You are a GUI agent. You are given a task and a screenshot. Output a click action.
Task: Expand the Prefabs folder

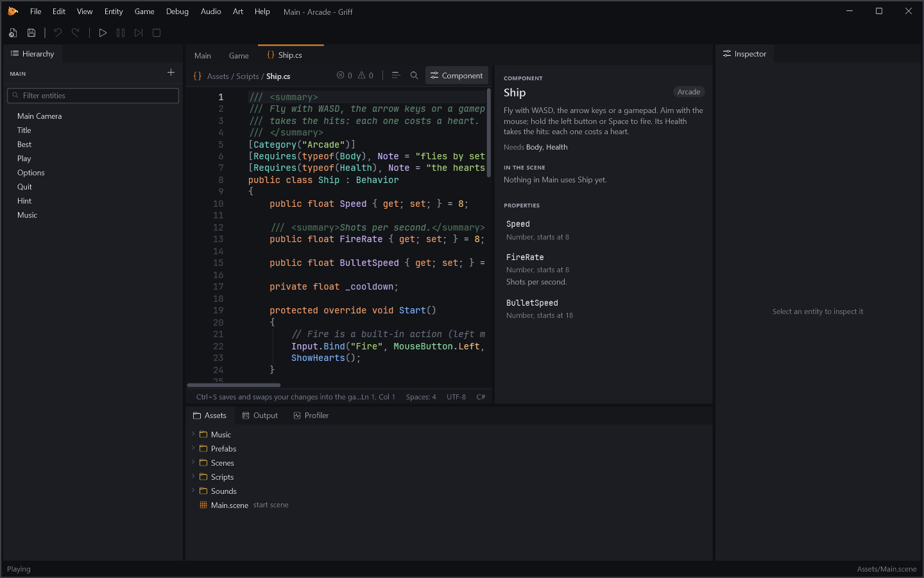pos(193,448)
